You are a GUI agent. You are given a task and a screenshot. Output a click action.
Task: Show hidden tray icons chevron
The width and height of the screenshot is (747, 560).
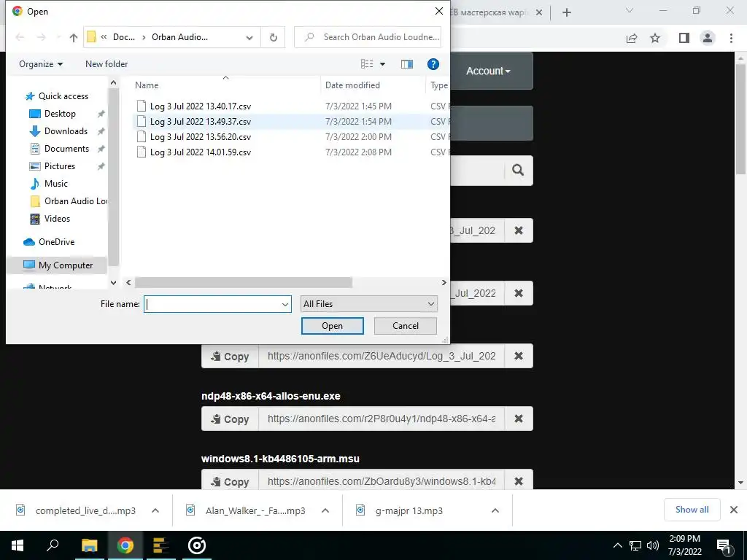pyautogui.click(x=617, y=545)
